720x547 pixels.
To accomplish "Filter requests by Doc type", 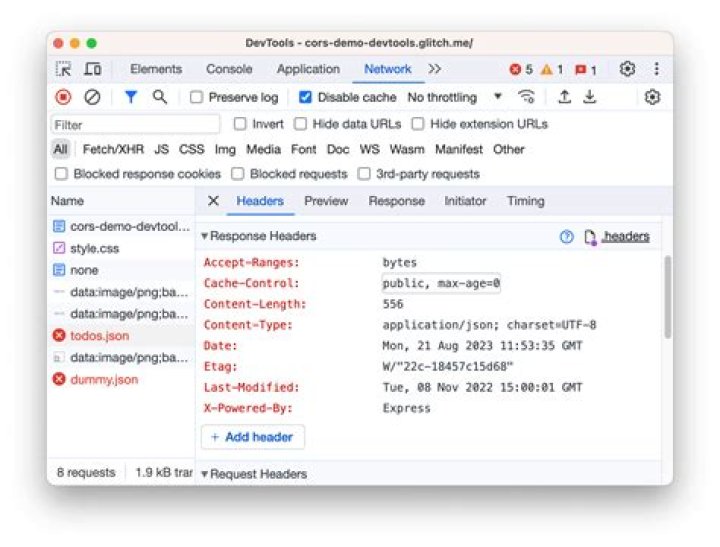I will coord(338,149).
